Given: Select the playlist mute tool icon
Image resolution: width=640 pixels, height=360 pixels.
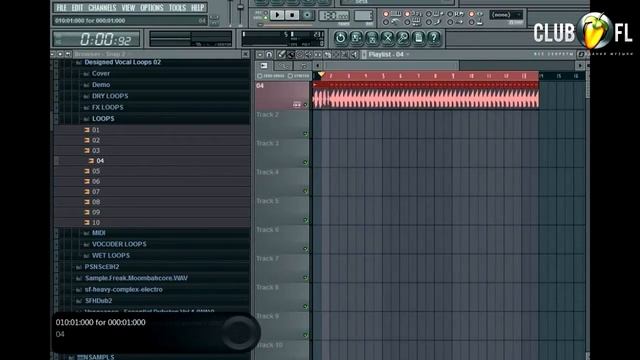Looking at the screenshot, I should (309, 54).
